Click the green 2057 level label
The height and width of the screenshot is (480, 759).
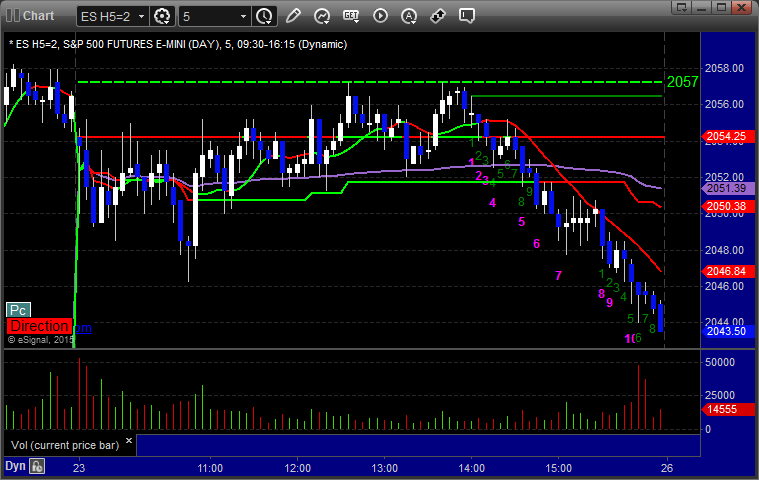click(x=683, y=82)
